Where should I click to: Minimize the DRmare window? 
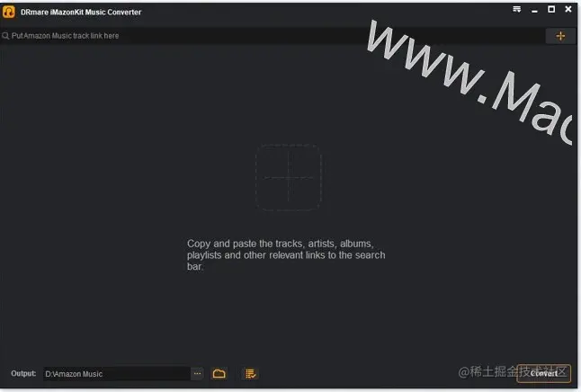pos(534,11)
